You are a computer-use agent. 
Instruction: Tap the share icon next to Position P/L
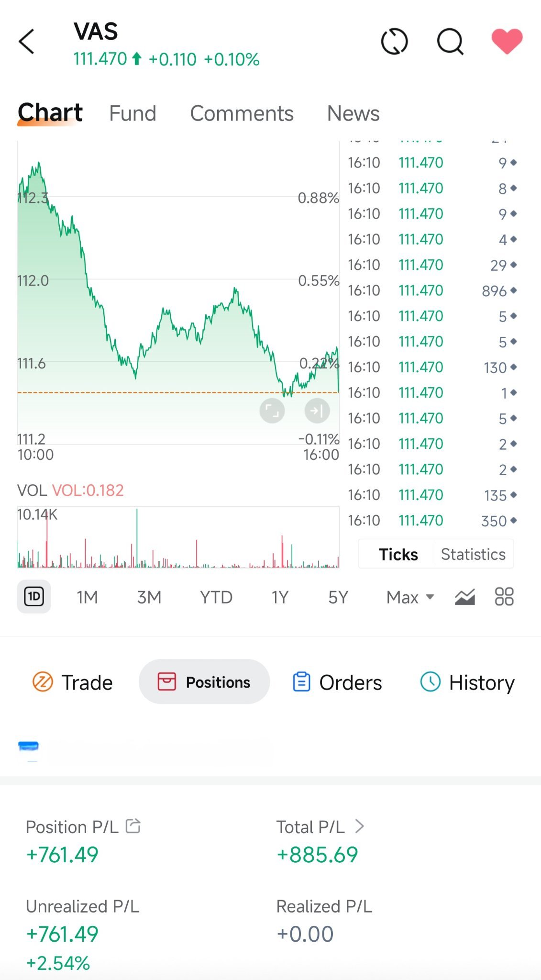[x=133, y=826]
